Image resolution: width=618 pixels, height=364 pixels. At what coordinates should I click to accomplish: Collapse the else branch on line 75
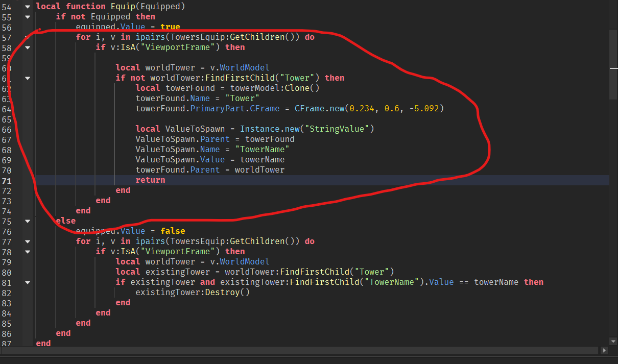tap(27, 221)
